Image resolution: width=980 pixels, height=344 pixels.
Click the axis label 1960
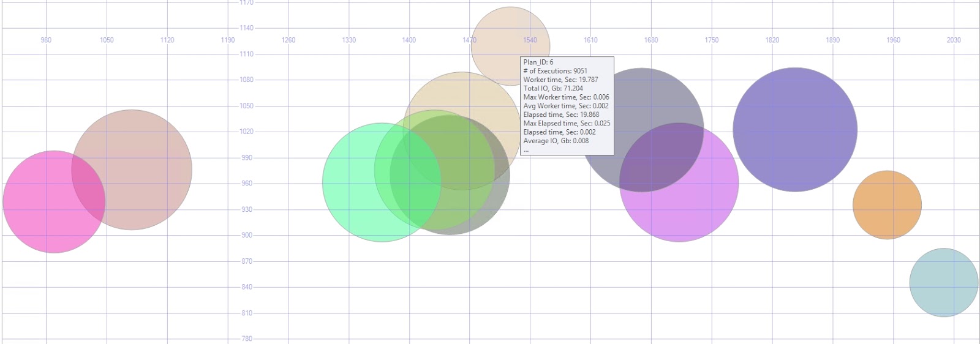click(x=893, y=40)
